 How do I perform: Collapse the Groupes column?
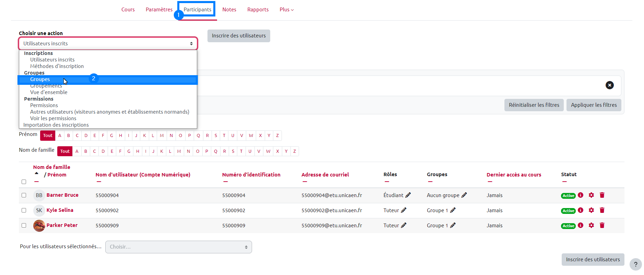(x=430, y=182)
